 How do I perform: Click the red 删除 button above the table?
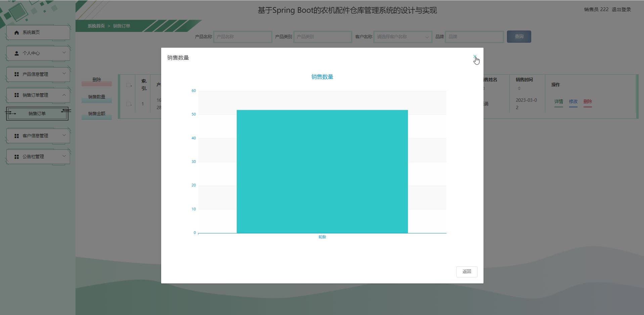tap(97, 80)
